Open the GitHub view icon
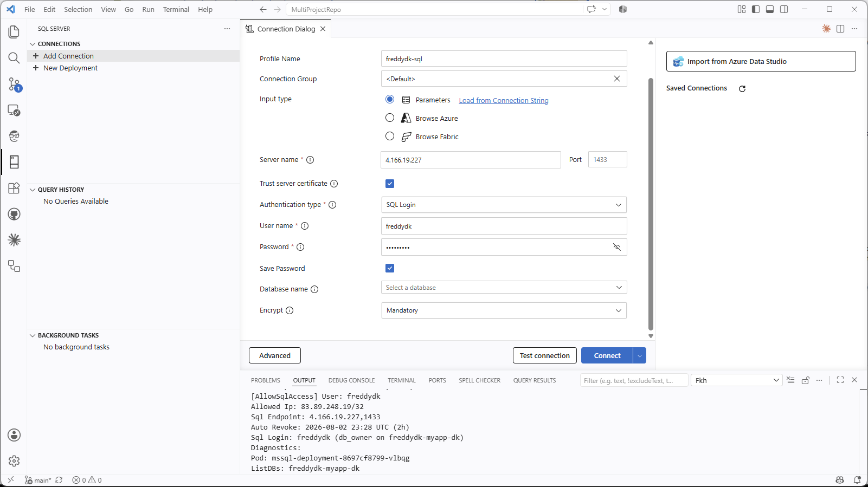The image size is (868, 487). [14, 214]
